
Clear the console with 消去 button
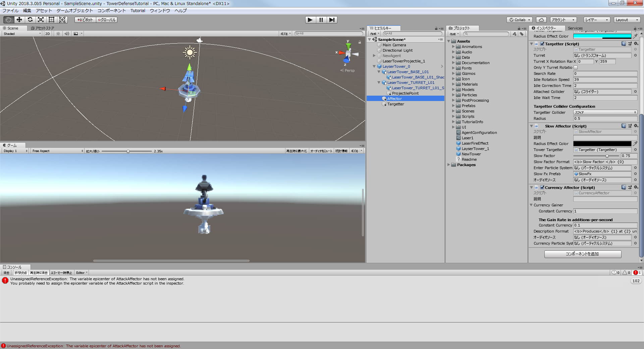(6, 273)
